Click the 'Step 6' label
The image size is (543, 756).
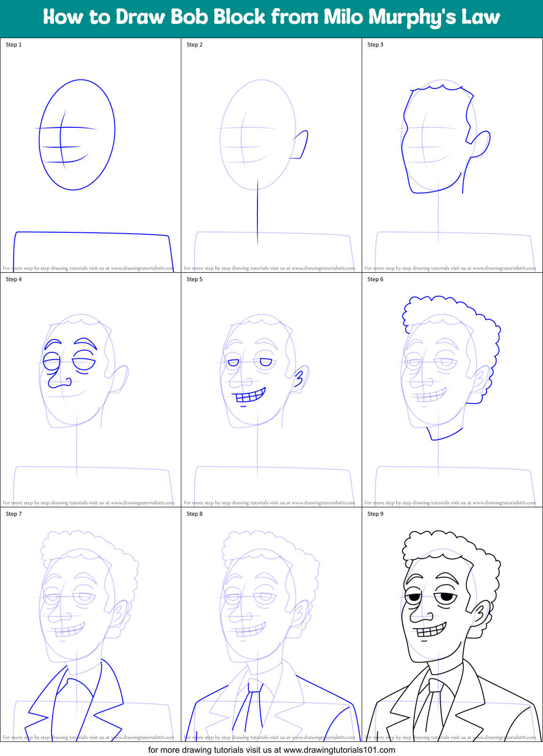point(375,279)
